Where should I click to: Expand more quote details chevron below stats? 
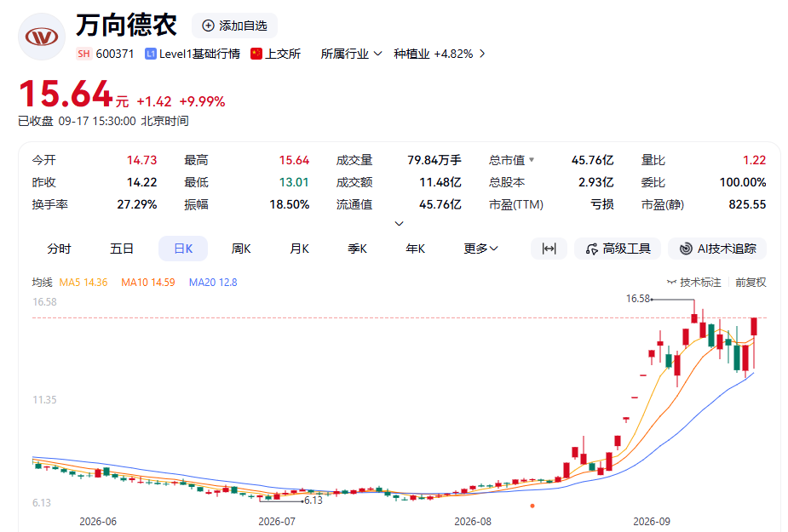tap(399, 224)
